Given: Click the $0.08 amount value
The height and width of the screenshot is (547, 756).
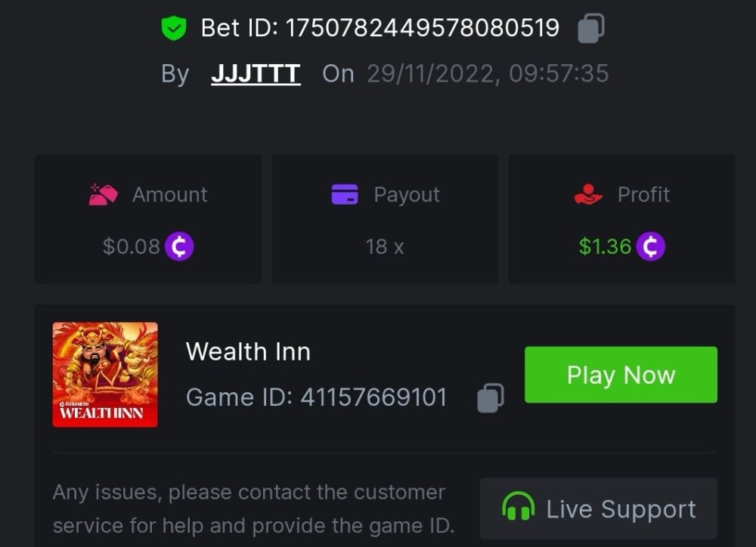Looking at the screenshot, I should (x=131, y=247).
